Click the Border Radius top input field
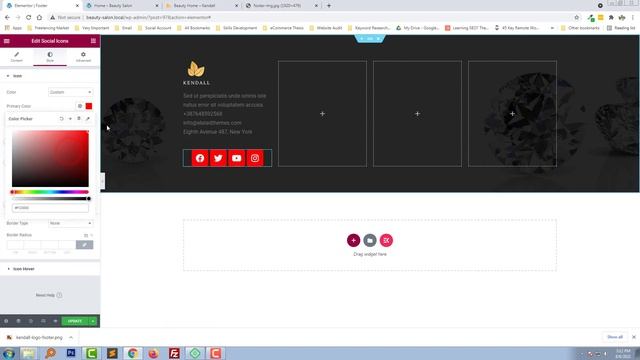 coord(15,245)
